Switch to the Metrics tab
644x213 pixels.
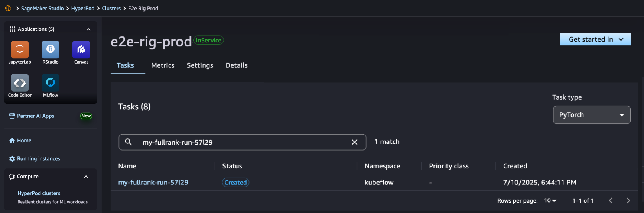click(163, 65)
